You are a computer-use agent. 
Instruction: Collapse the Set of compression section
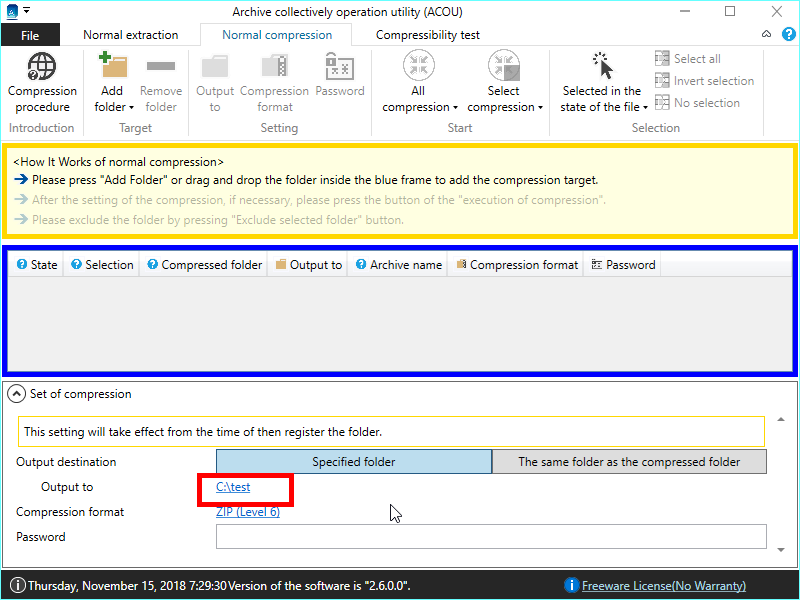point(17,394)
